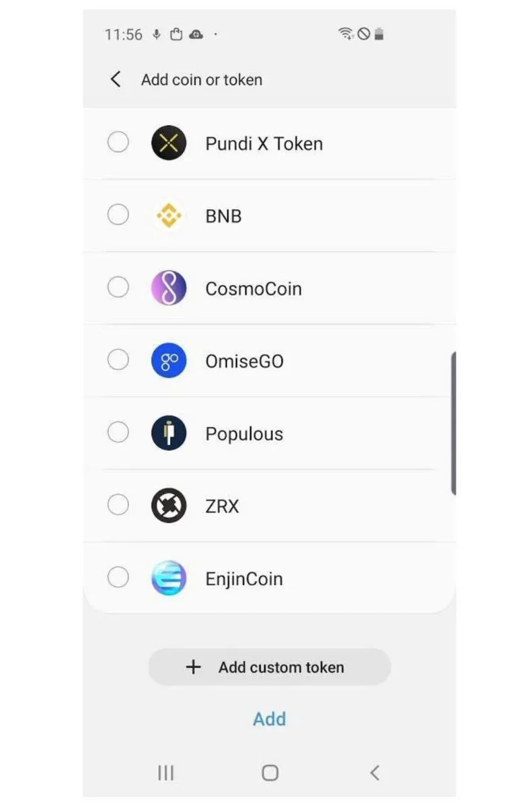Tap Add custom token button
Screen dimensions: 532x807
pos(269,667)
